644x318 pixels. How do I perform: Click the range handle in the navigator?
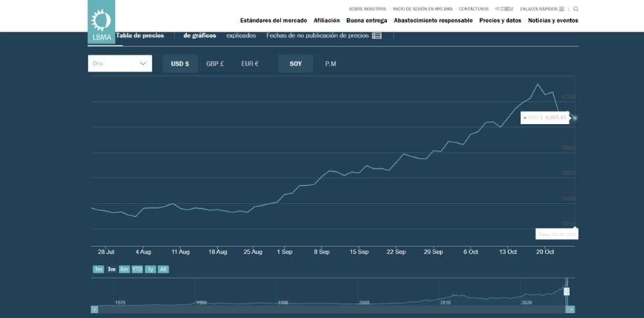coord(566,291)
